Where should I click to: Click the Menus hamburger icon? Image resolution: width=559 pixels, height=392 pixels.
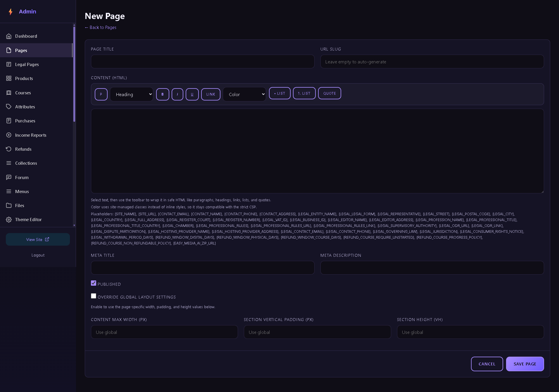pyautogui.click(x=9, y=191)
